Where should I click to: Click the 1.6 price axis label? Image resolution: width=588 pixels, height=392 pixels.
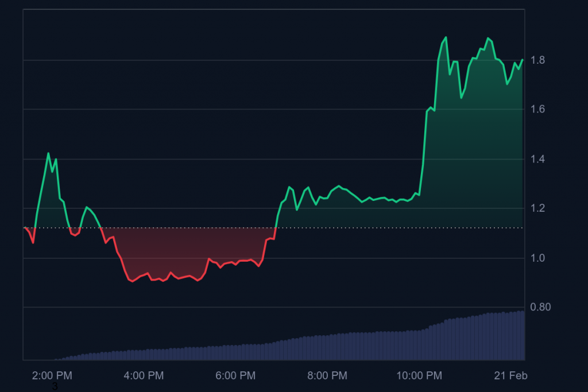(537, 109)
